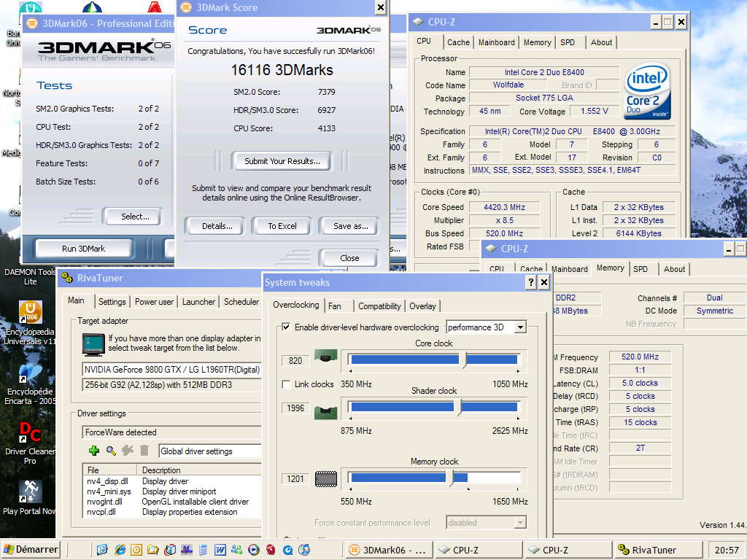747x560 pixels.
Task: Open the calculator icon in quick launch
Action: [204, 550]
